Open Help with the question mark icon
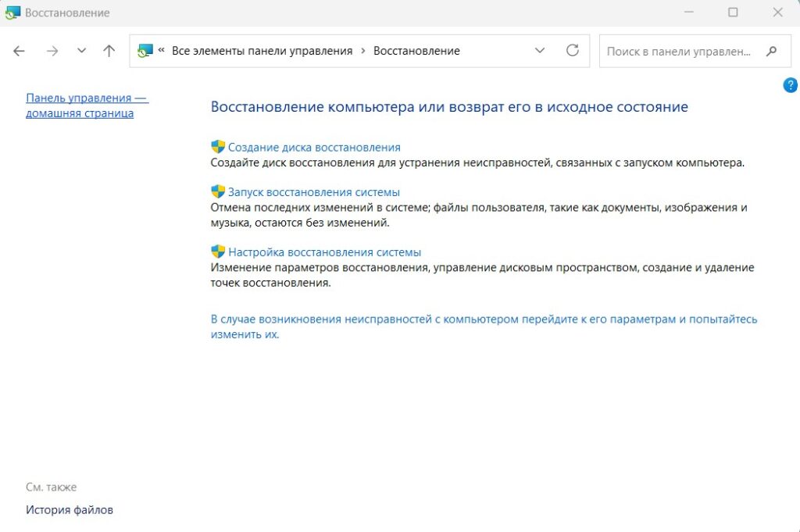This screenshot has width=800, height=532. coord(791,84)
